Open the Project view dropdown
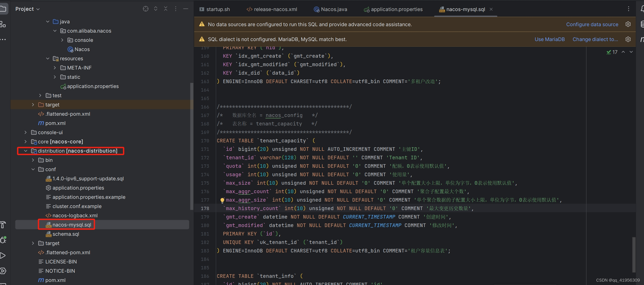The image size is (644, 285). tap(27, 9)
